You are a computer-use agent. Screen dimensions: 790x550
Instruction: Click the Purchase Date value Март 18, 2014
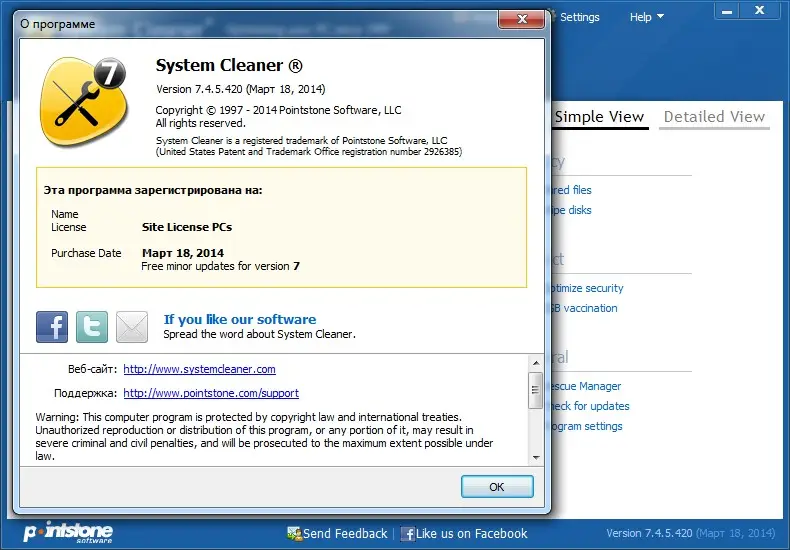(183, 253)
